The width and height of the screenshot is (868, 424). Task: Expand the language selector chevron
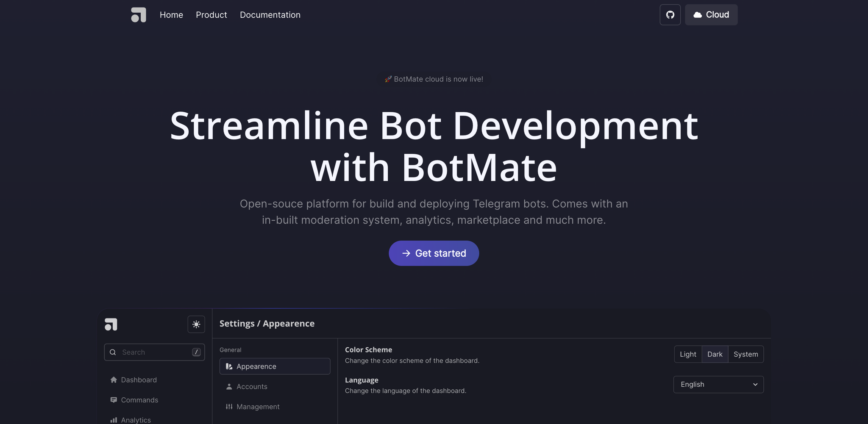pos(755,384)
